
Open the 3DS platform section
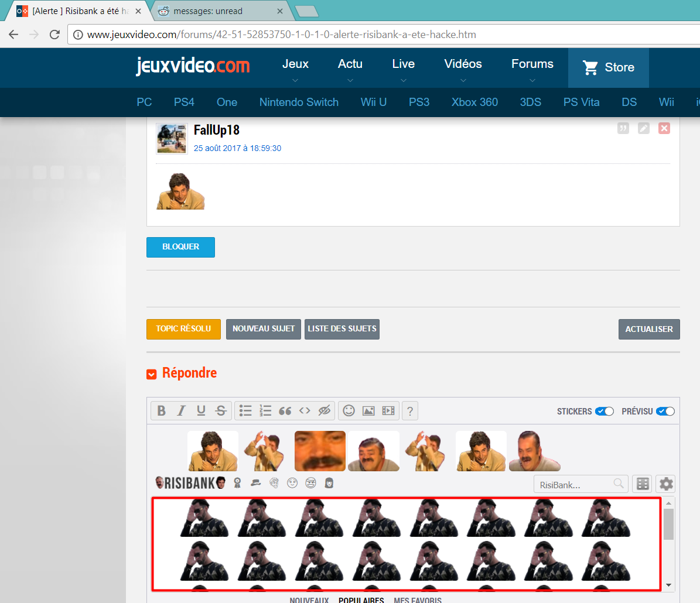pyautogui.click(x=530, y=102)
